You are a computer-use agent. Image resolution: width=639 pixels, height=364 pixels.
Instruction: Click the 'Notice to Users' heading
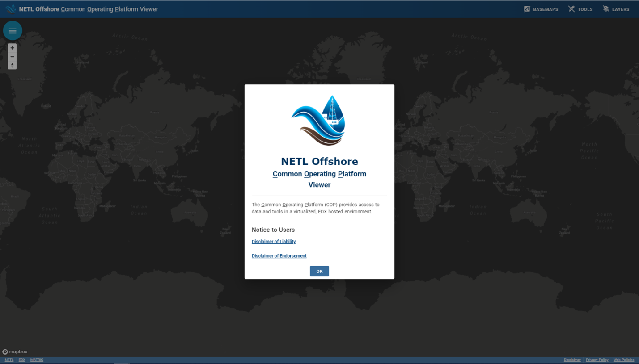point(273,230)
